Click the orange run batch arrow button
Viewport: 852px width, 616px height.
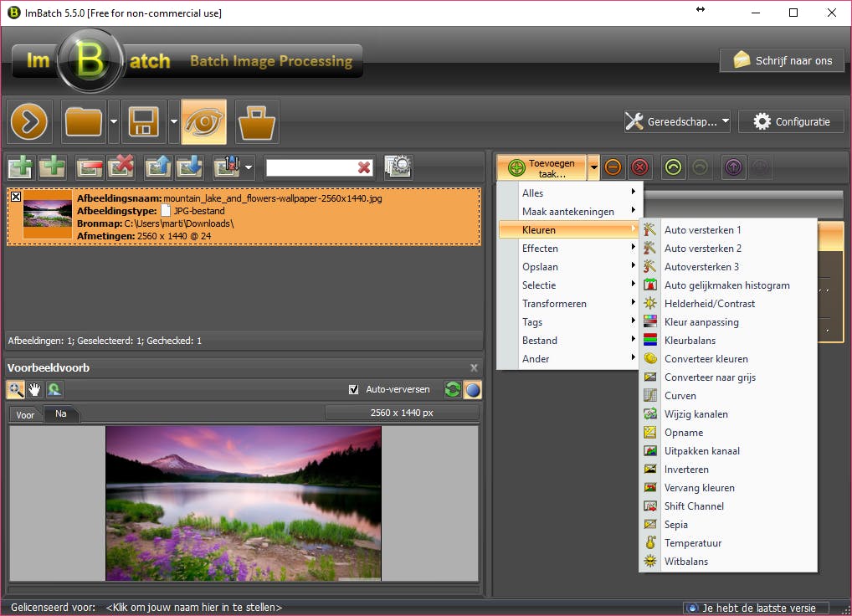click(30, 122)
